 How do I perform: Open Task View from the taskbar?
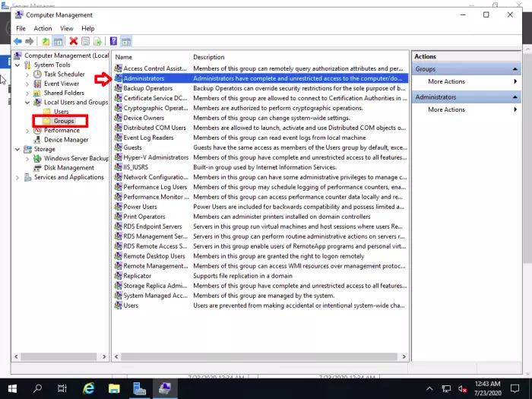coord(62,388)
